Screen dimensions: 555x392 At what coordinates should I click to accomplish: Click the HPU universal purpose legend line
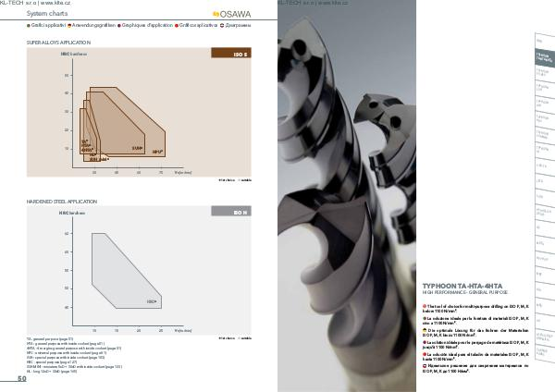point(67,353)
